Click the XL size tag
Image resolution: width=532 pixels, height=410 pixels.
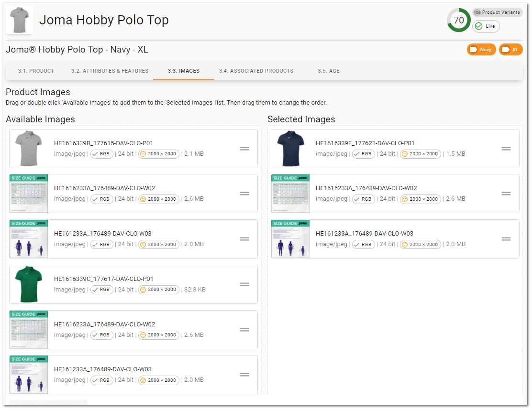tap(510, 50)
